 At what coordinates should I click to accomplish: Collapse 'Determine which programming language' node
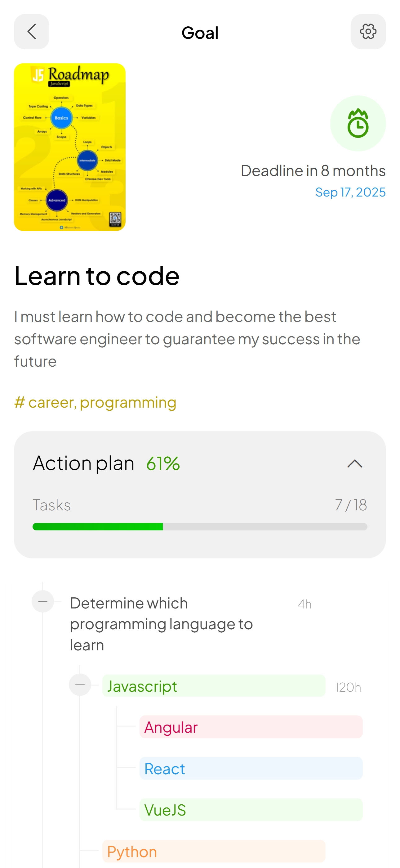43,601
